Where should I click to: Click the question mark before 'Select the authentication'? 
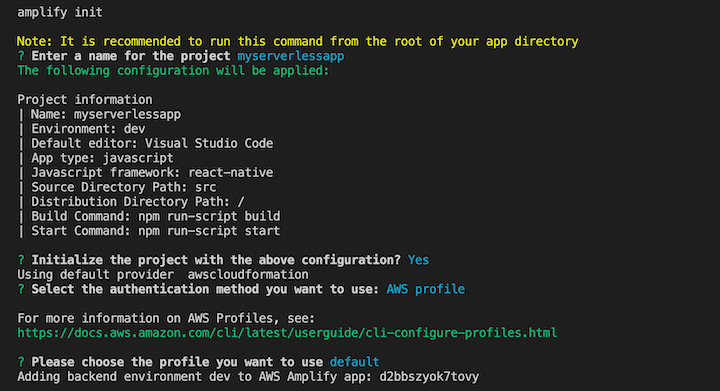[x=21, y=289]
